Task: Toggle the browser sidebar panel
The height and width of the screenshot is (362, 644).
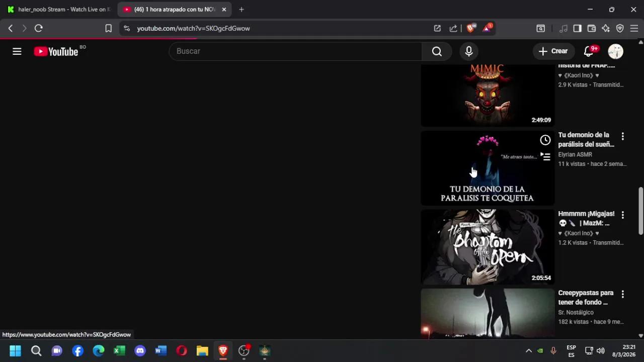Action: [x=577, y=28]
